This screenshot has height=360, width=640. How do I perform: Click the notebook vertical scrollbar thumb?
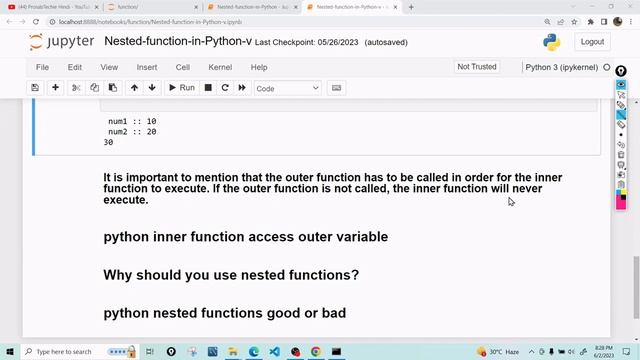click(636, 287)
